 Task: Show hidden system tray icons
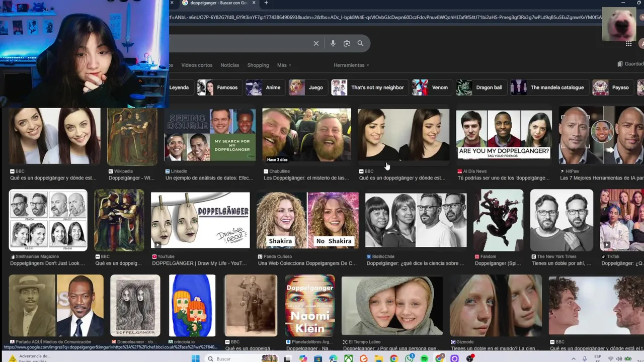click(574, 358)
